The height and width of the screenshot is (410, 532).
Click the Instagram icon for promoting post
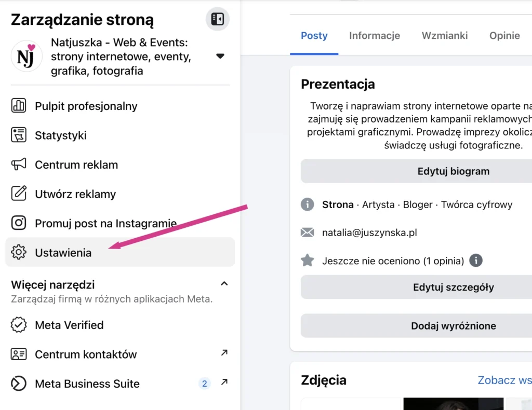pos(19,223)
